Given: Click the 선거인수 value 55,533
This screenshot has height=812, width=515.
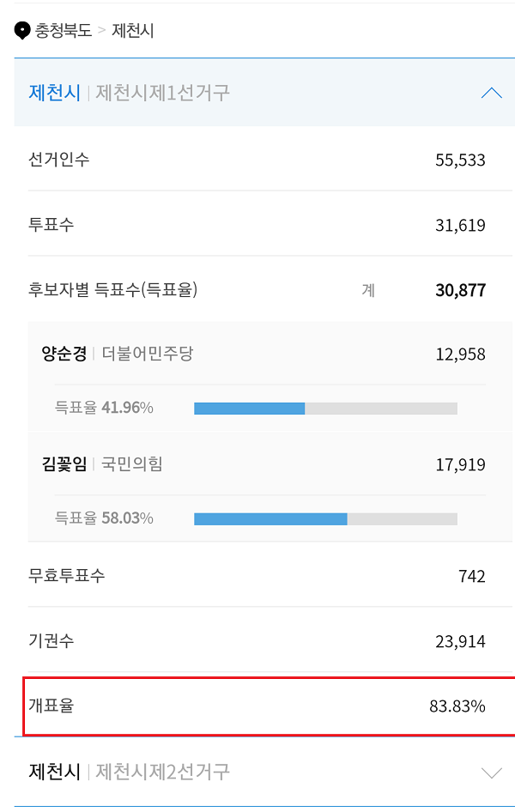Looking at the screenshot, I should [x=460, y=161].
